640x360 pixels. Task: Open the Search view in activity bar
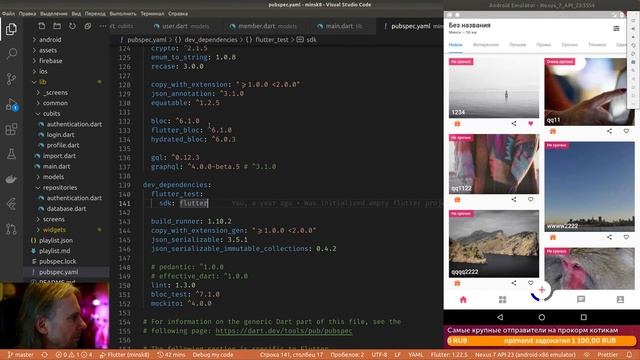coord(11,53)
